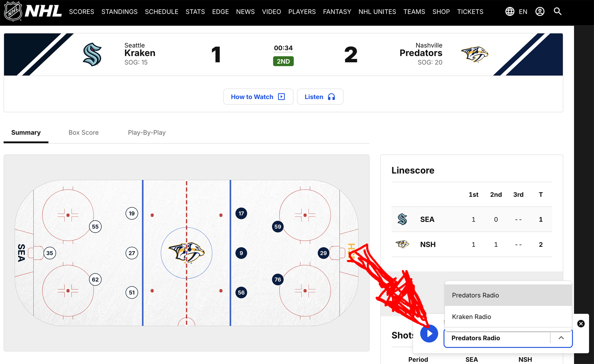Open SCHEDULE in the top navigation
Image resolution: width=594 pixels, height=364 pixels.
coord(161,12)
